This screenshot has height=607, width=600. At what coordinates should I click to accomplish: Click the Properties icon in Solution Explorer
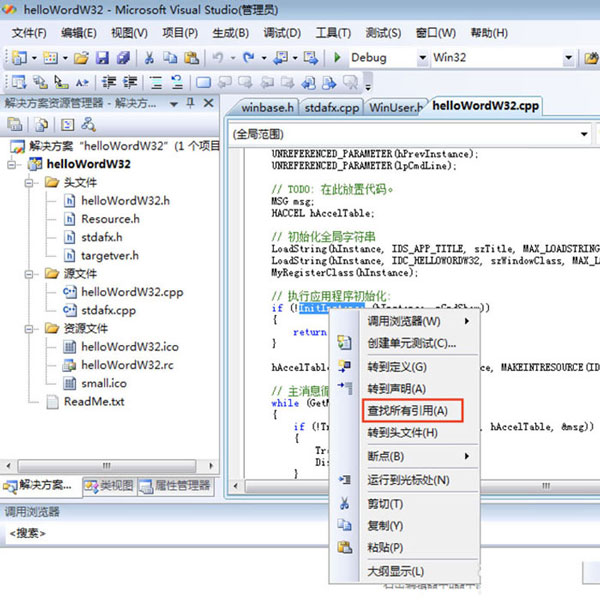pyautogui.click(x=14, y=125)
